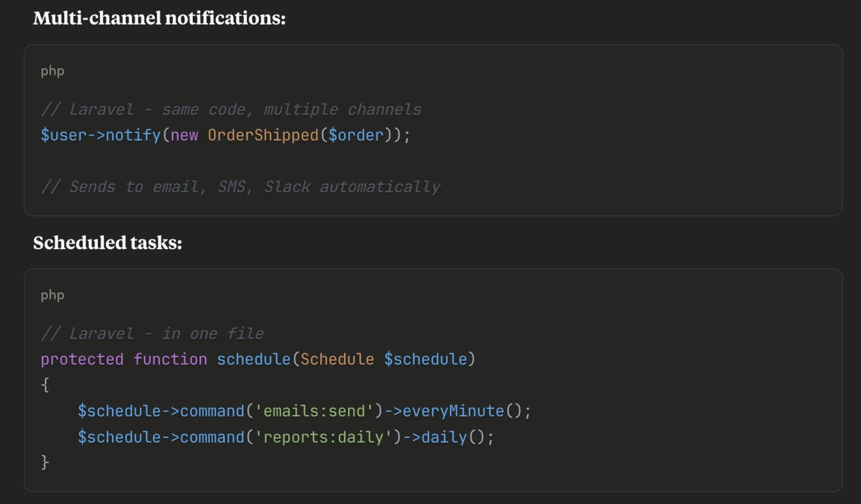Click the comment "Laravel - in one file"
The width and height of the screenshot is (861, 504).
152,334
